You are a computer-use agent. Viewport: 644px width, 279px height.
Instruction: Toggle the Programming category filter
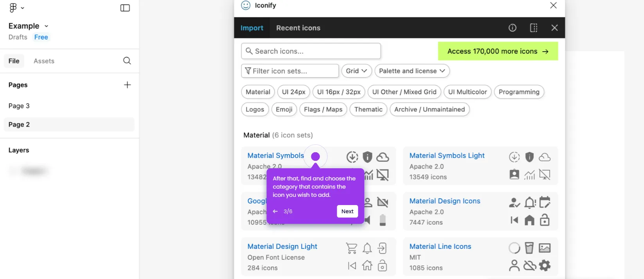coord(519,92)
